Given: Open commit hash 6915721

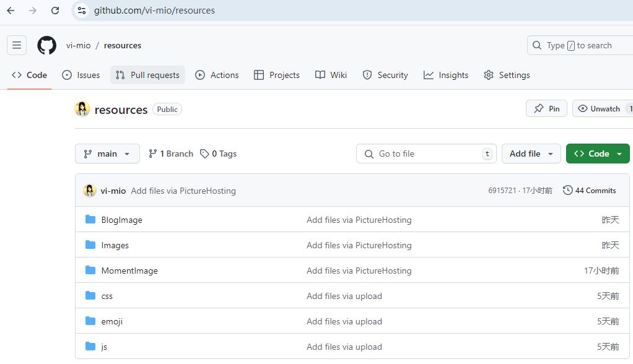Looking at the screenshot, I should point(502,191).
